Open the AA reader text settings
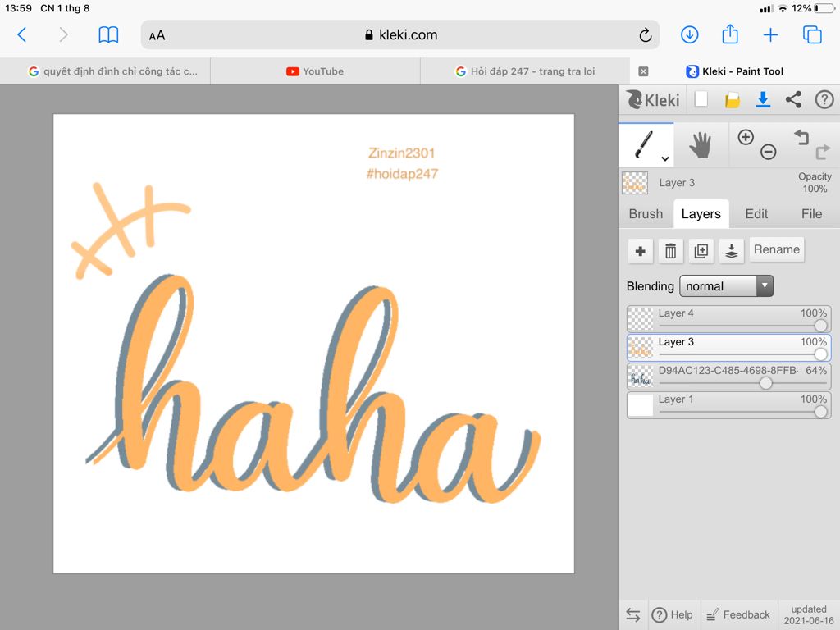840x630 pixels. [x=157, y=36]
